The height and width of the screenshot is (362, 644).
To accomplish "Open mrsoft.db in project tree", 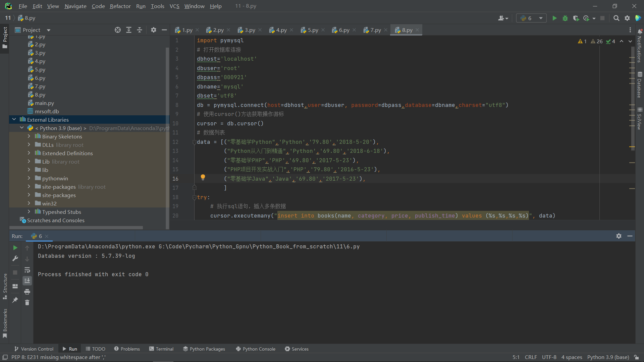I will click(x=47, y=111).
